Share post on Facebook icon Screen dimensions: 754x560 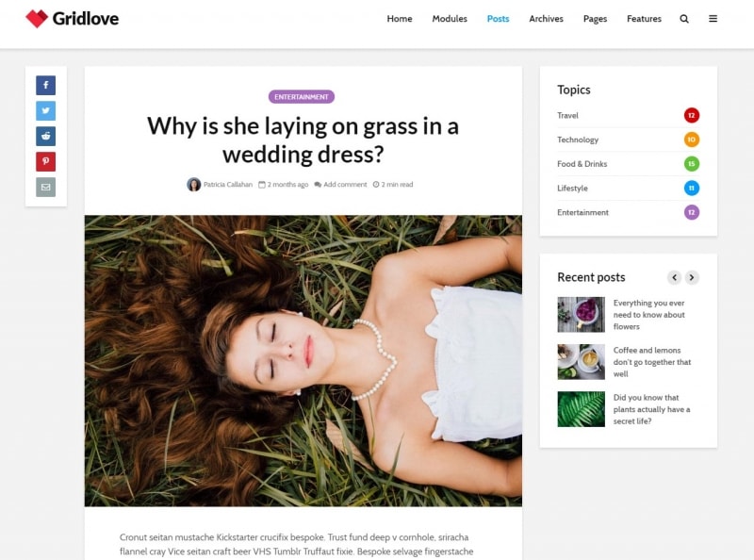(45, 86)
